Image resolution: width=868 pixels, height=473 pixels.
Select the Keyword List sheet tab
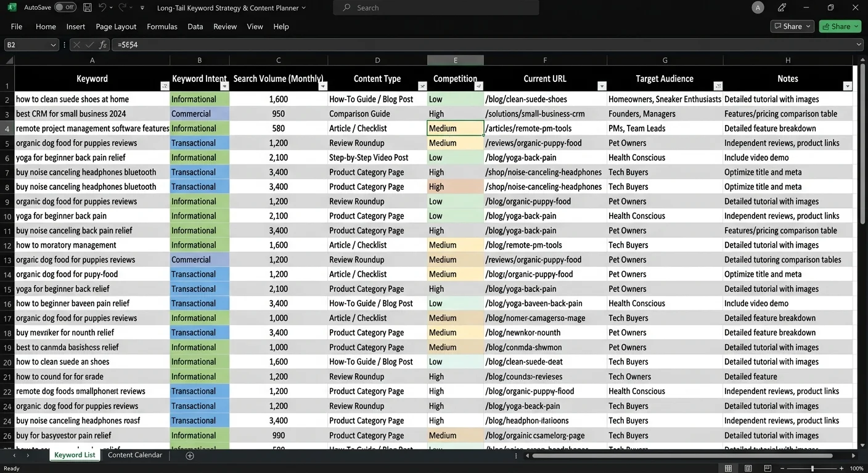(75, 455)
